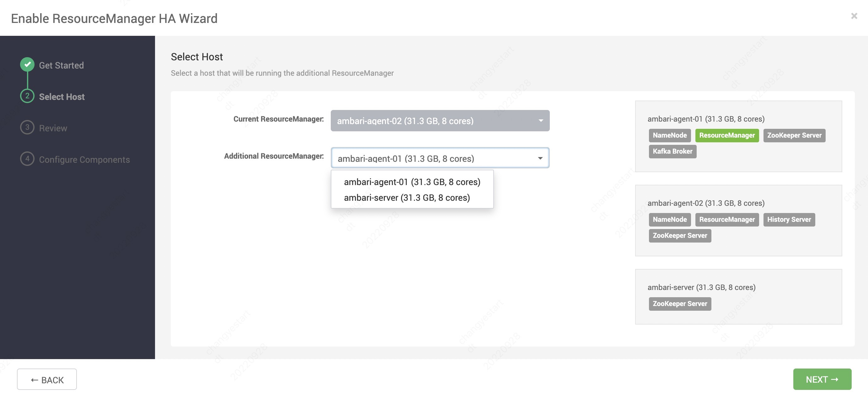Click the NameNode tag on ambari-agent-01

[x=670, y=135]
